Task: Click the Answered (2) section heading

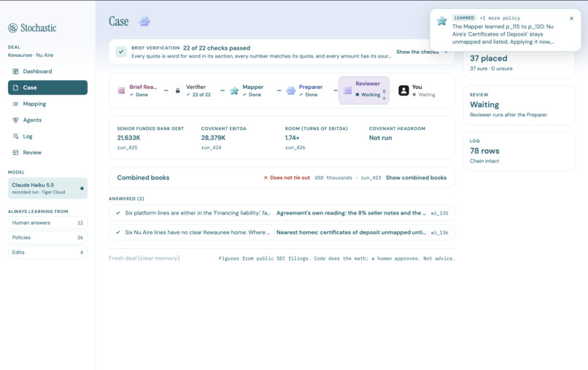Action: [126, 199]
